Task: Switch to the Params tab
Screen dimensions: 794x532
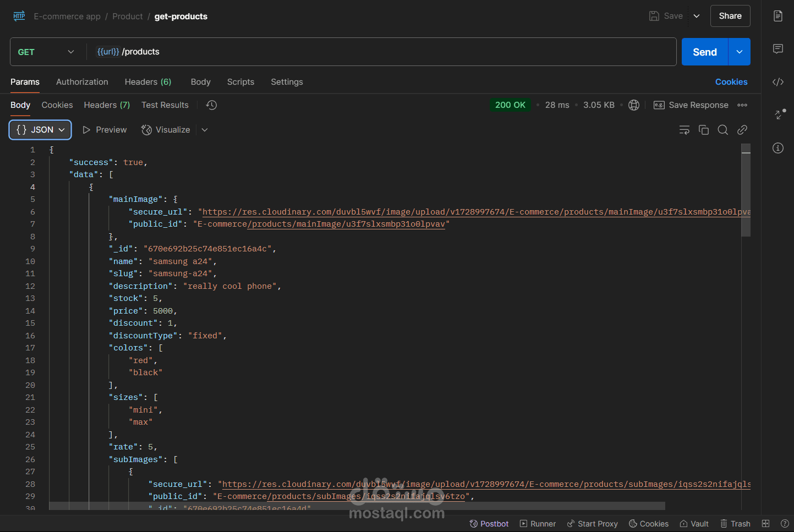Action: pos(25,82)
